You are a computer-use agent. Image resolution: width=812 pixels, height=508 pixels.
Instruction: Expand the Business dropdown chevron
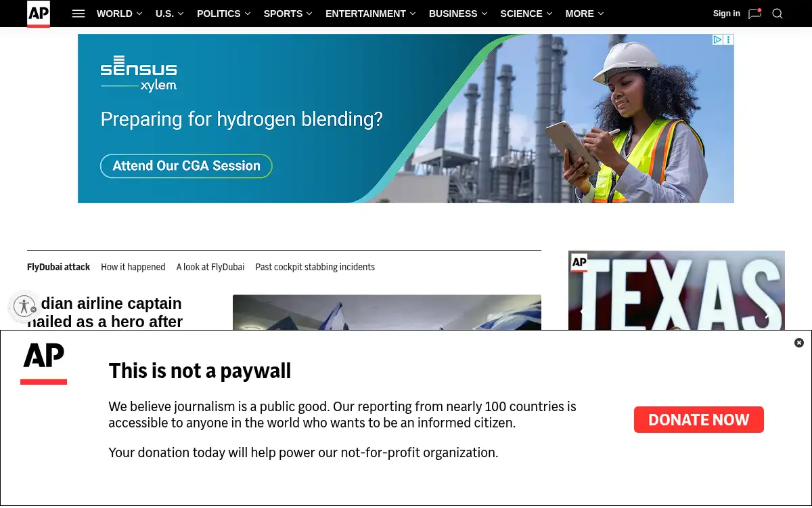(484, 14)
